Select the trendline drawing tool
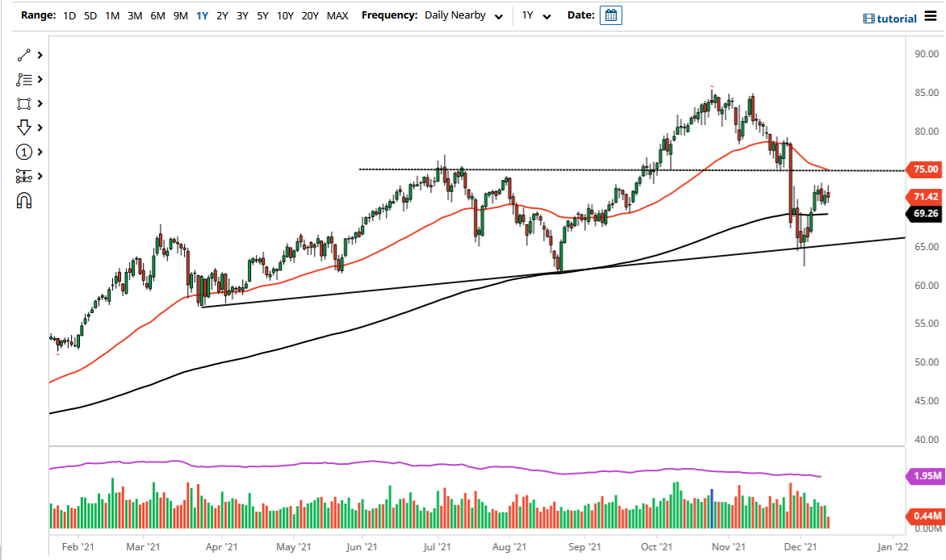The width and height of the screenshot is (946, 560). 23,55
